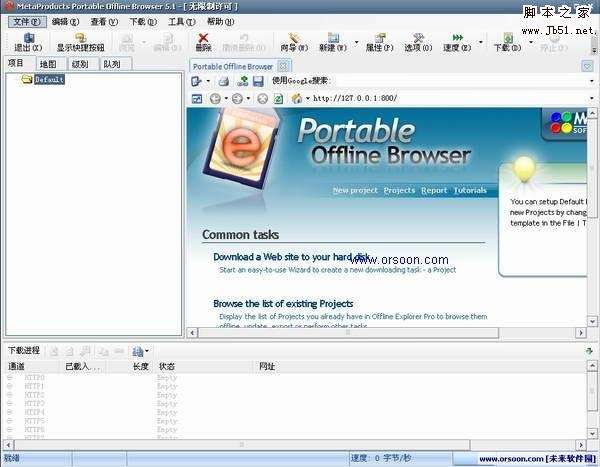
Task: Click the print icon in browser toolbar
Action: coord(224,81)
